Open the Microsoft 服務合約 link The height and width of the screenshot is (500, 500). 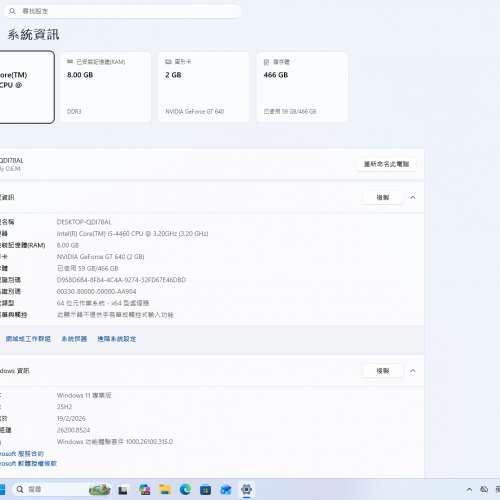pos(22,454)
